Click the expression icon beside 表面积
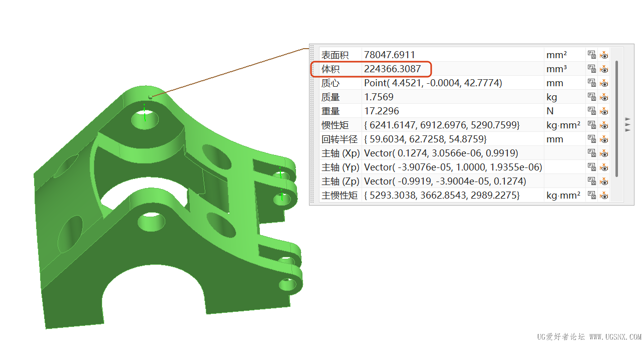Screen dimensions: 644x343 pyautogui.click(x=591, y=55)
